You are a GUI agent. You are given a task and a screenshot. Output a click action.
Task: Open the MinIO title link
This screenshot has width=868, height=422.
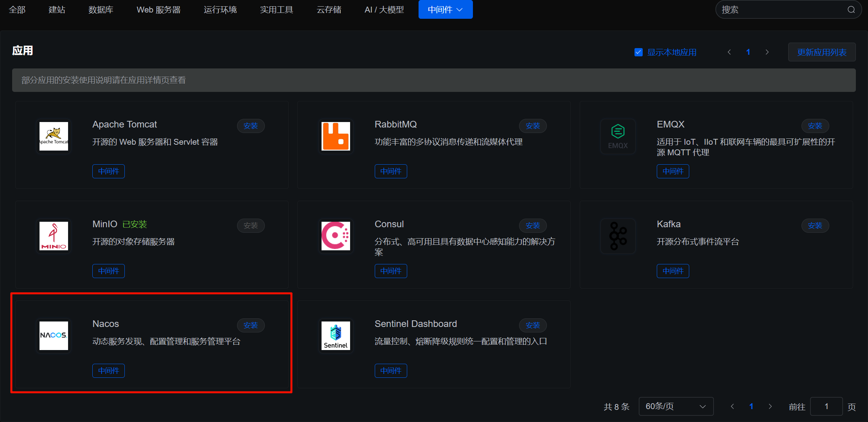point(105,224)
